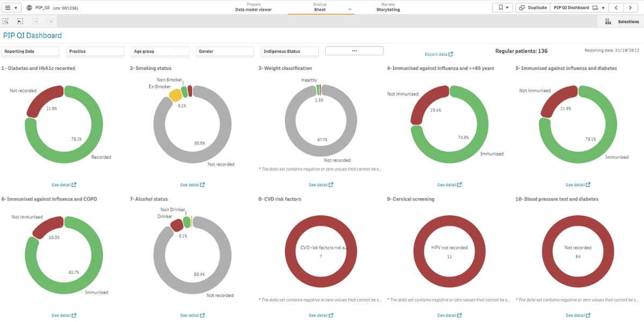Open the bookmarks menu

502,8
